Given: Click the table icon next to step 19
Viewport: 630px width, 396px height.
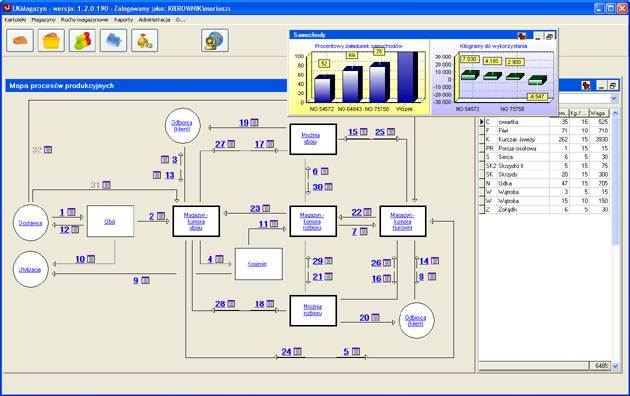Looking at the screenshot, I should 255,122.
